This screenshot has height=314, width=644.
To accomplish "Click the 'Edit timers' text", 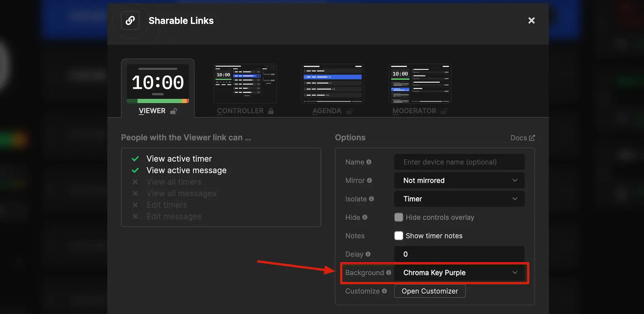I will 167,205.
